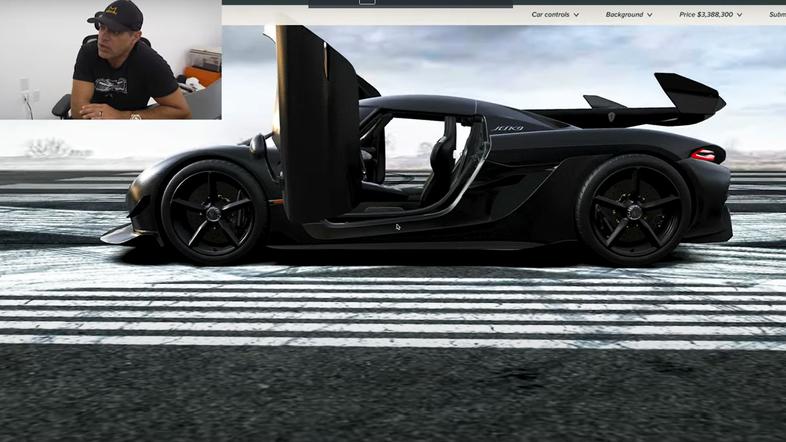Click the front splitter winglet

coord(118,234)
